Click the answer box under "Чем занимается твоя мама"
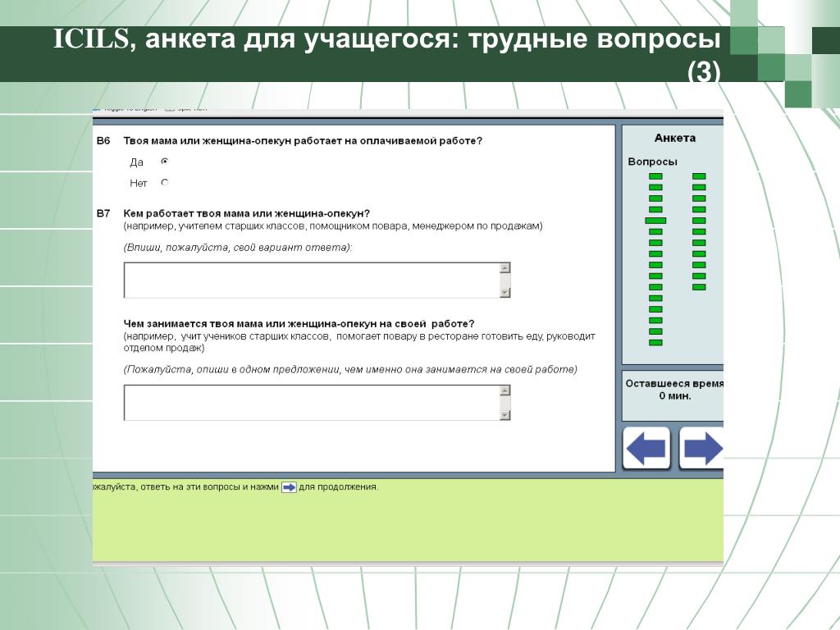The width and height of the screenshot is (840, 630). [317, 402]
